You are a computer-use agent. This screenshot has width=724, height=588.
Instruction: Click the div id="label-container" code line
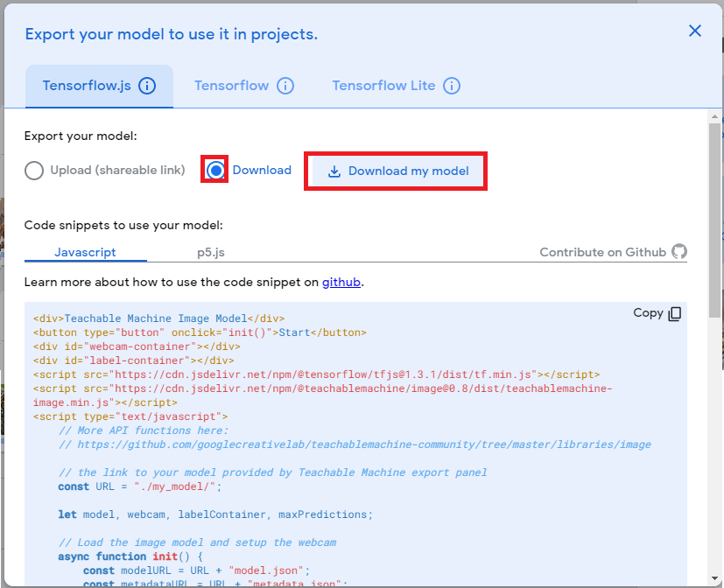[x=133, y=360]
